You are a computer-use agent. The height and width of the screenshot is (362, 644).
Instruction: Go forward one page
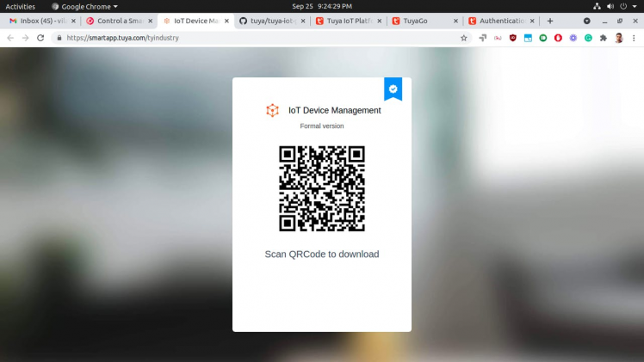(x=26, y=38)
